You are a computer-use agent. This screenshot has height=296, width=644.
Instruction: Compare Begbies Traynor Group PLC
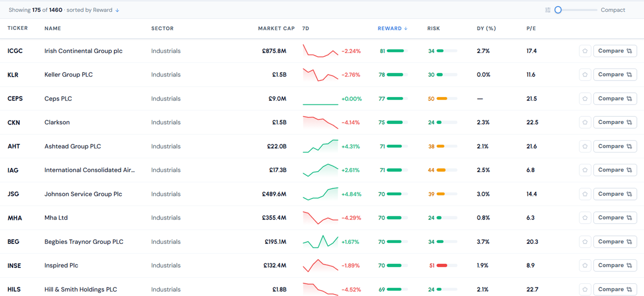615,241
